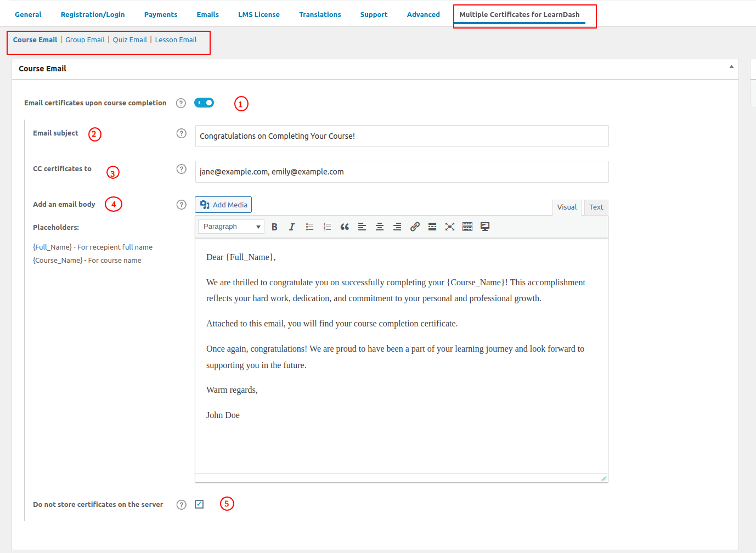
Task: Apply bold formatting in the email body editor
Action: tap(274, 226)
